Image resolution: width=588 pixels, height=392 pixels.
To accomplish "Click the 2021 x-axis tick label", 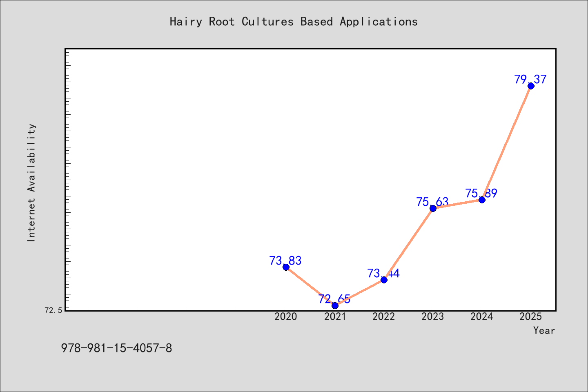I will point(335,316).
